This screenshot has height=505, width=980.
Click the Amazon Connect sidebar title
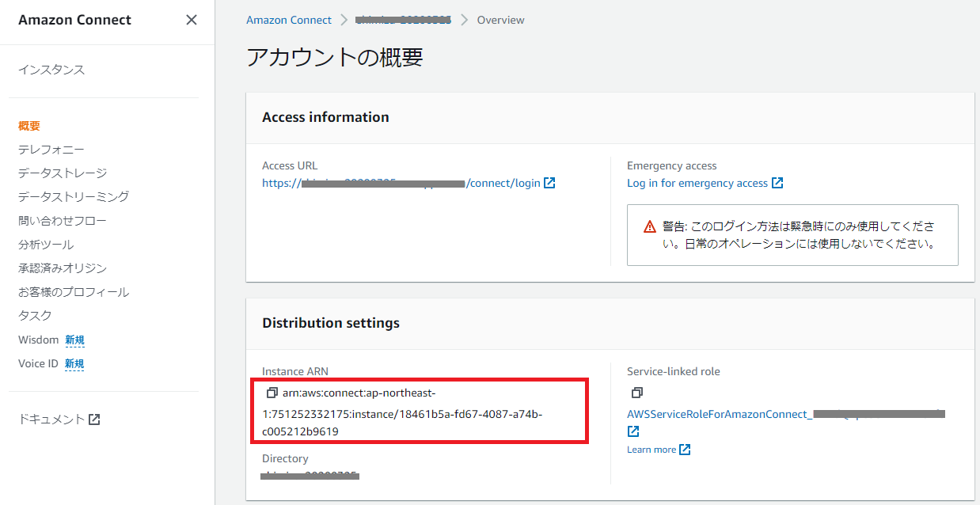[74, 20]
